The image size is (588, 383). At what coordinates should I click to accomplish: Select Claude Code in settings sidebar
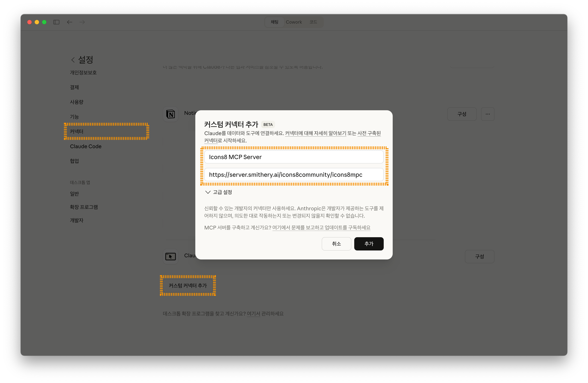85,146
